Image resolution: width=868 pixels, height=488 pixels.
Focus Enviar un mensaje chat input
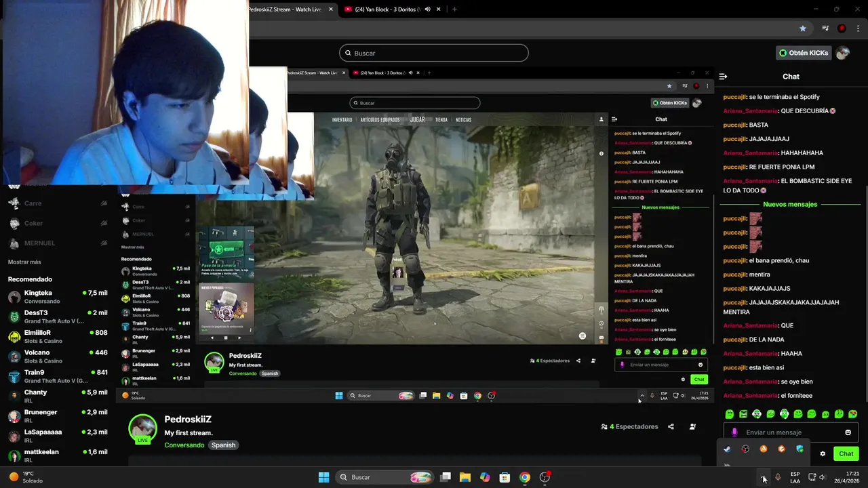(790, 432)
